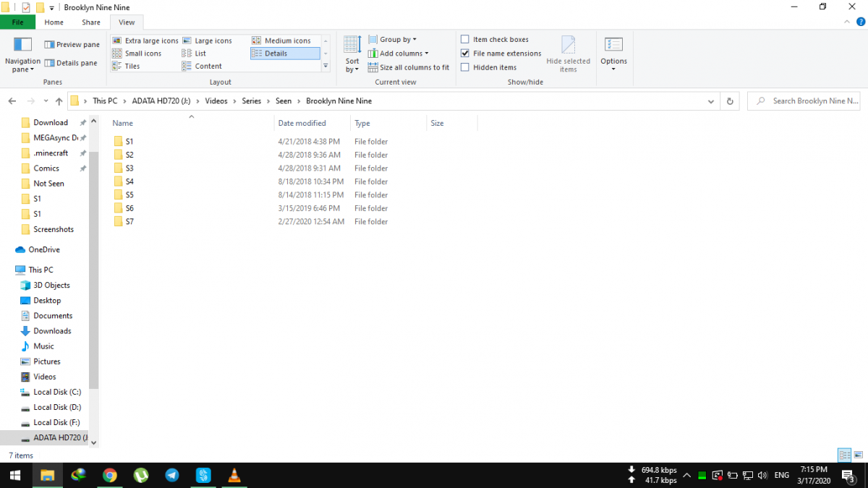Refresh the Brooklyn Nine Nine folder
The height and width of the screenshot is (488, 868).
tap(730, 101)
